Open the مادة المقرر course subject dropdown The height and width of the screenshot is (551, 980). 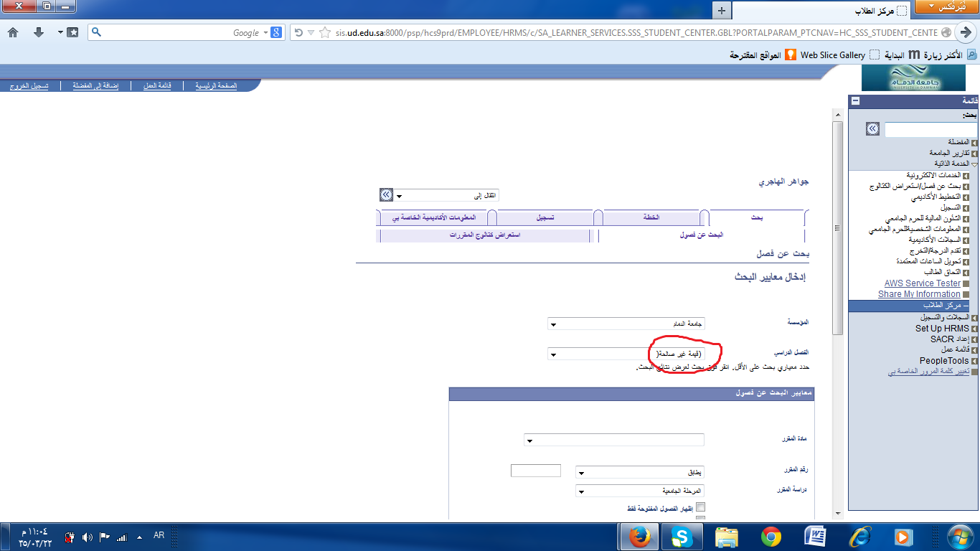click(613, 440)
